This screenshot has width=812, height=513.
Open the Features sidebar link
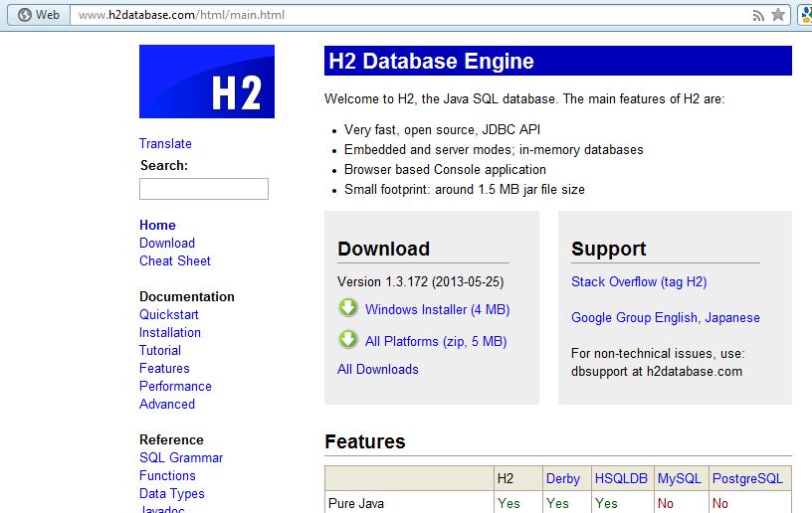(164, 368)
